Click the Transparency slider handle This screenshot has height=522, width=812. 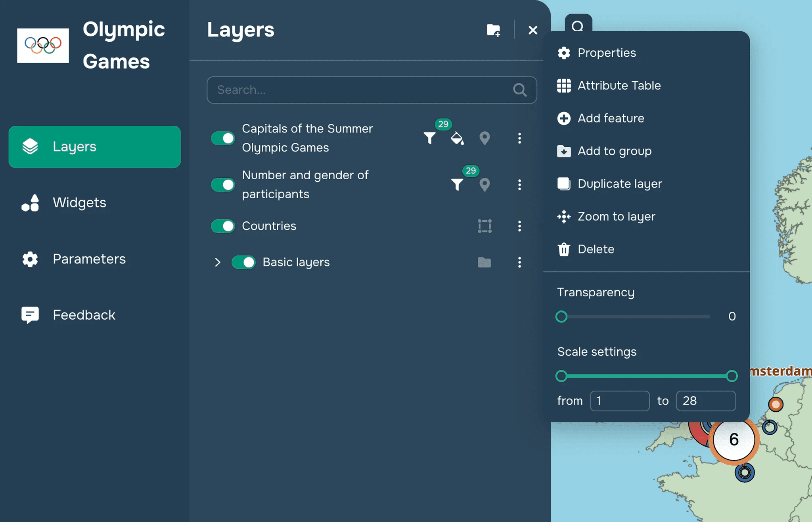click(561, 317)
